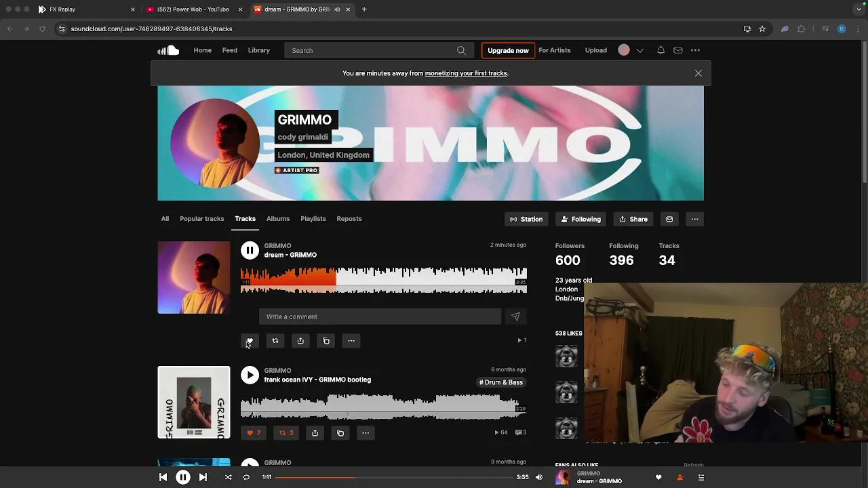Open Library in navigation
The height and width of the screenshot is (488, 868).
click(x=259, y=50)
